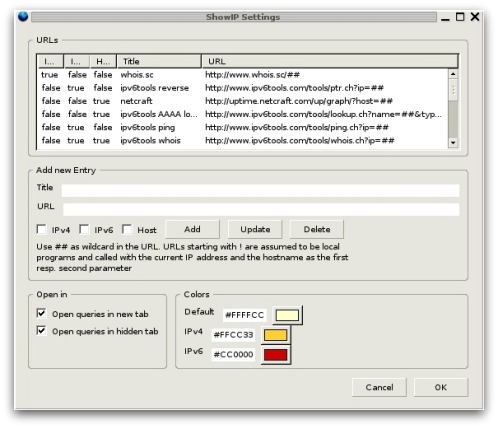The width and height of the screenshot is (498, 428).
Task: Tick the Host checkbox
Action: point(127,229)
